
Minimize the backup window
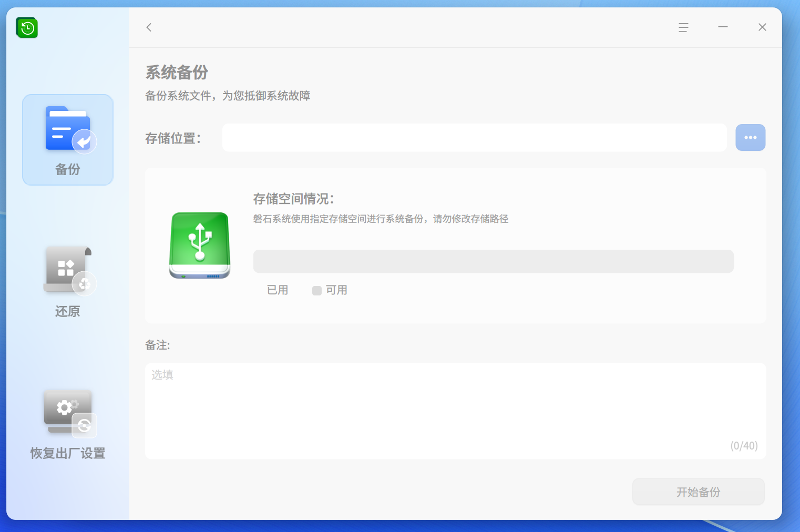(723, 27)
